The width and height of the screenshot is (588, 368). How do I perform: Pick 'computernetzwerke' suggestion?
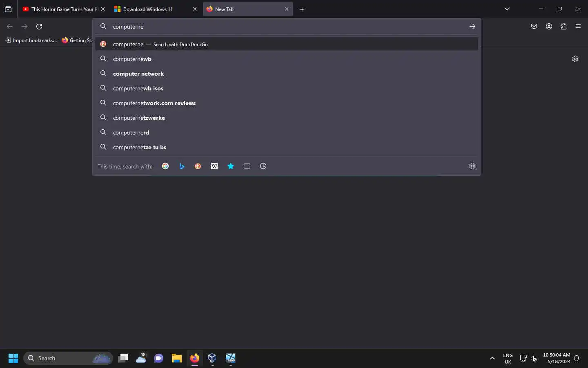(287, 118)
